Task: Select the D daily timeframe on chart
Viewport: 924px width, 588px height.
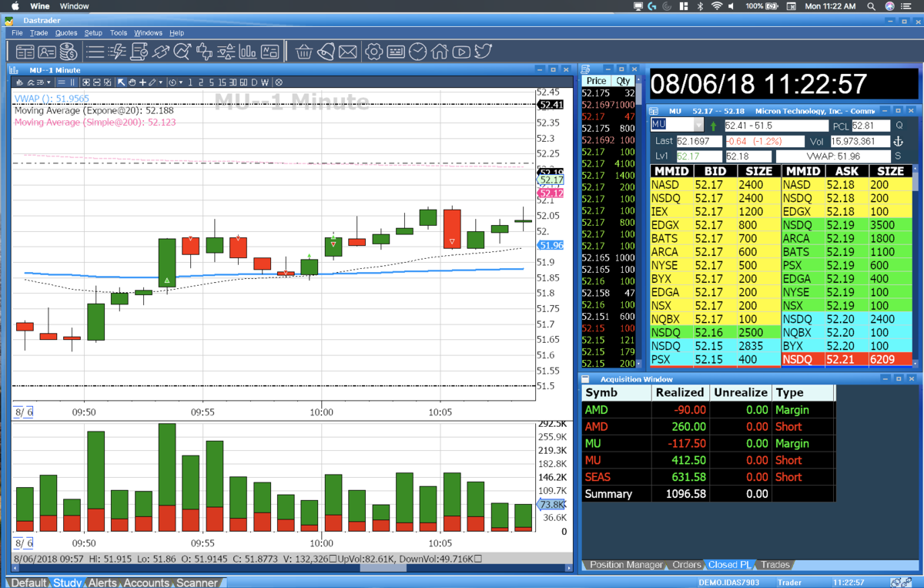Action: (x=254, y=82)
